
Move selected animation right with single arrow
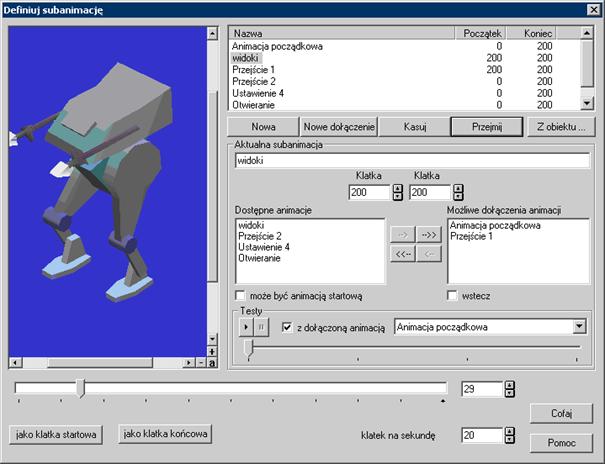coord(402,235)
